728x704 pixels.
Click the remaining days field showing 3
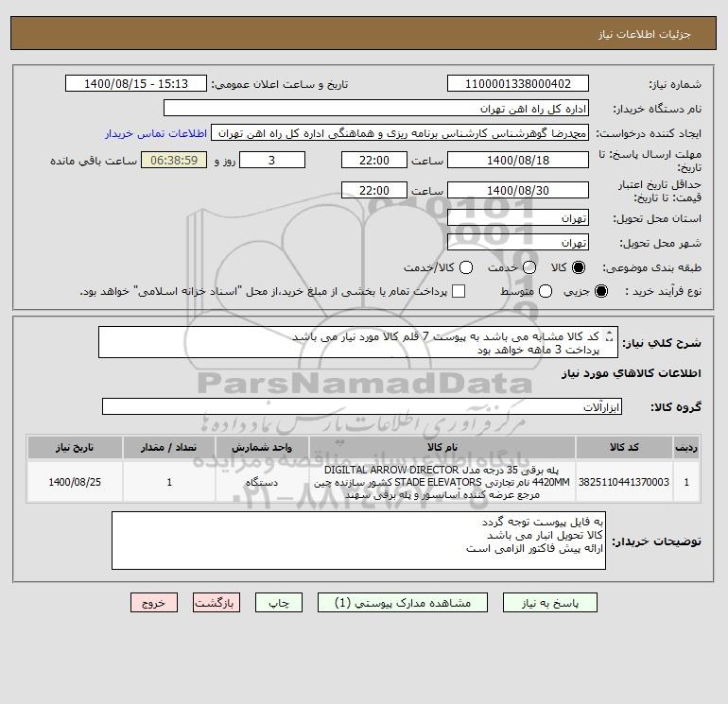[x=272, y=160]
